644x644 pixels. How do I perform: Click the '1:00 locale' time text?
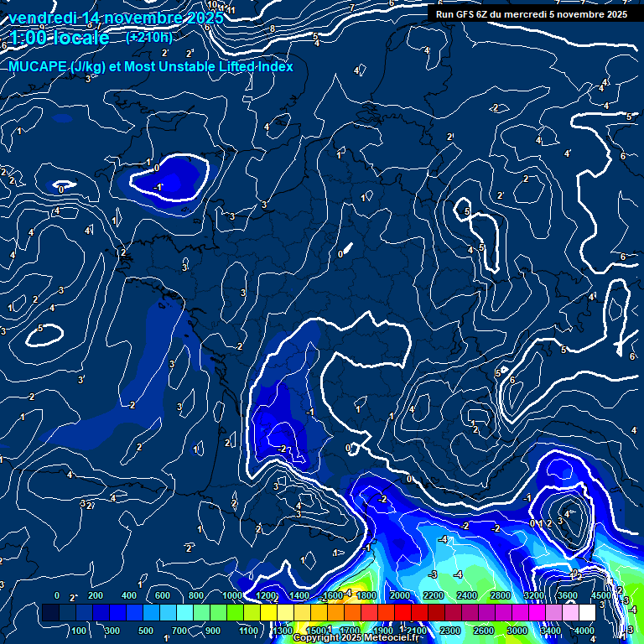point(60,38)
